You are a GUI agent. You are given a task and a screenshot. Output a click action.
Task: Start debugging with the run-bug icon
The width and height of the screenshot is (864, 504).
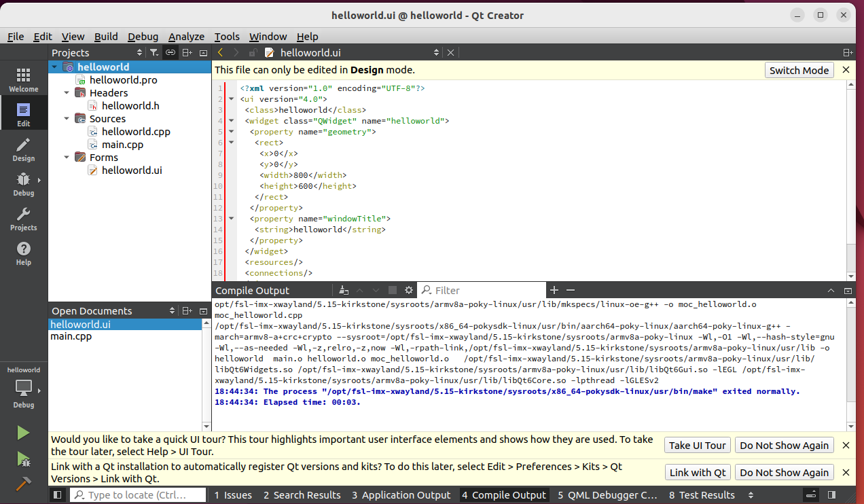coord(23,458)
